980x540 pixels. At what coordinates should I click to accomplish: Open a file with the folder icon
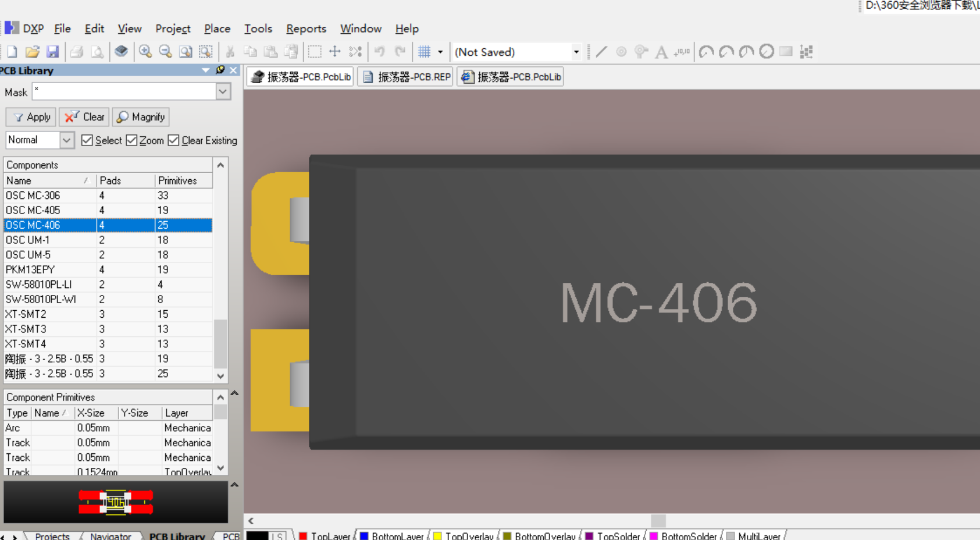(32, 52)
